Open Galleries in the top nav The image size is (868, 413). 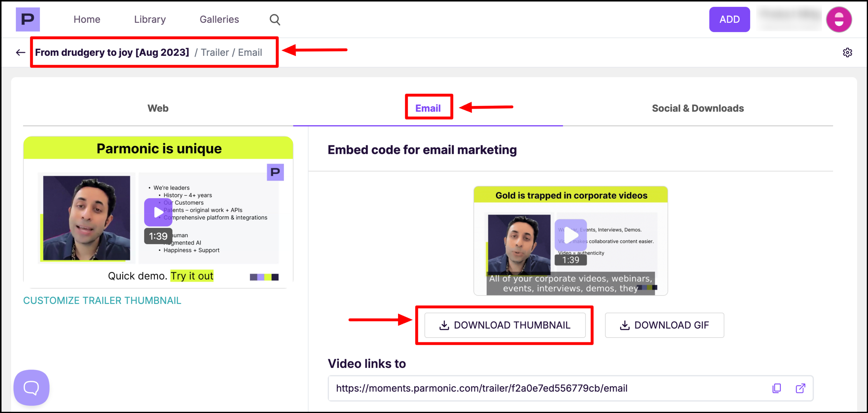(219, 19)
